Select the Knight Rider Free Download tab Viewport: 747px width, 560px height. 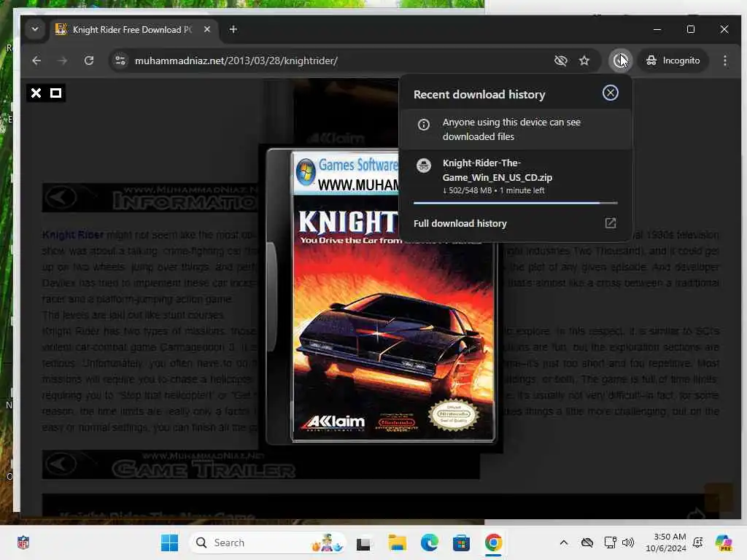tap(132, 29)
